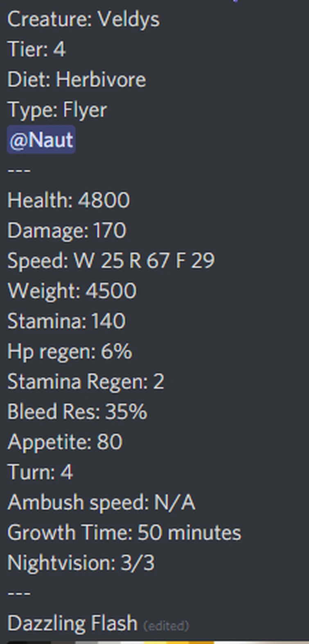
Task: Click the @Naut user mention
Action: click(41, 140)
